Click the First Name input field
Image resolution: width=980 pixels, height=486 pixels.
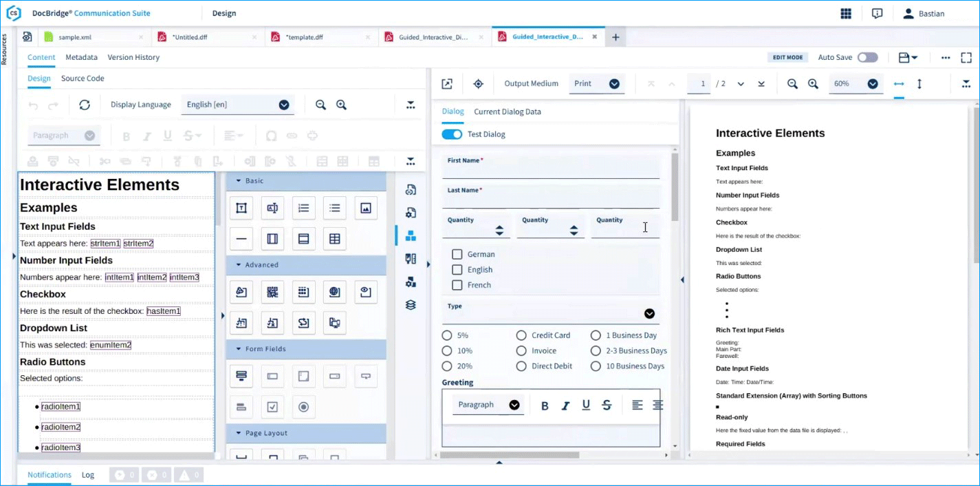point(551,167)
